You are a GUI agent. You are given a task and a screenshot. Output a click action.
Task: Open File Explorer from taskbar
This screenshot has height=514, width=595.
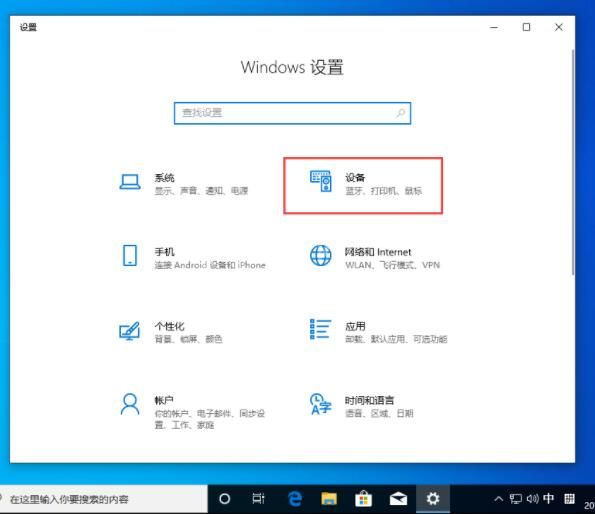(329, 498)
